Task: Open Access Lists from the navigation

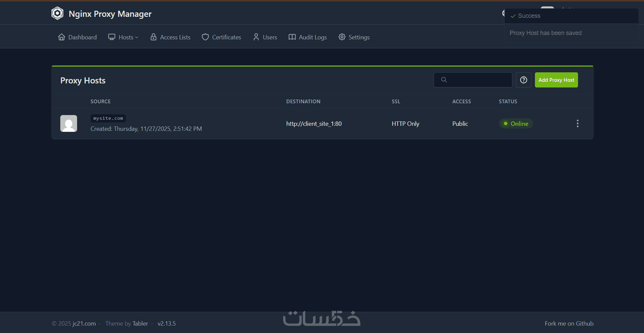Action: click(170, 37)
